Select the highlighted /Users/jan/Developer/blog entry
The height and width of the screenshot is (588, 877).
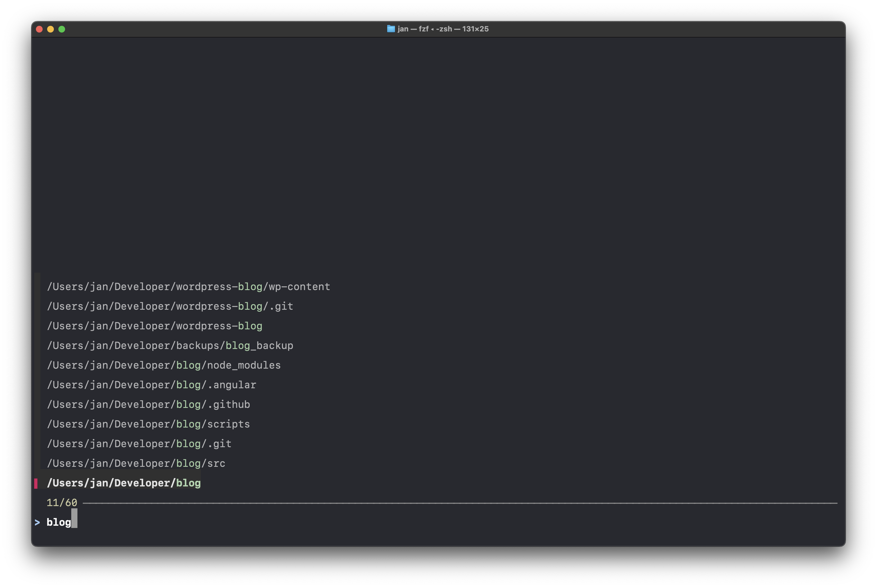click(124, 483)
